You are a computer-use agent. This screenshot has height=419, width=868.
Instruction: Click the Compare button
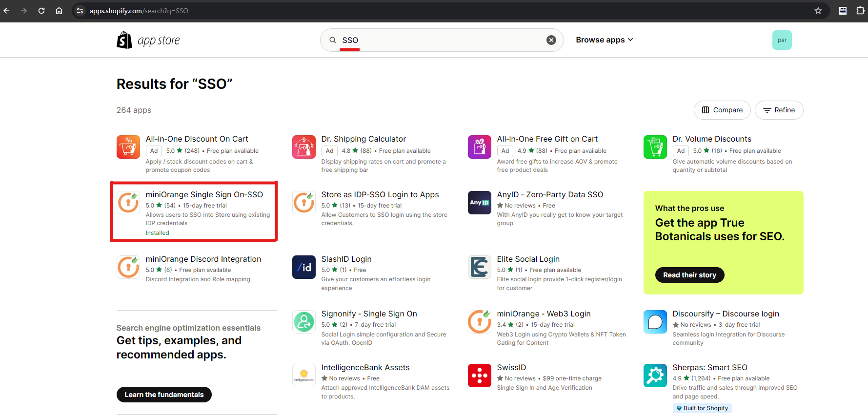tap(722, 110)
